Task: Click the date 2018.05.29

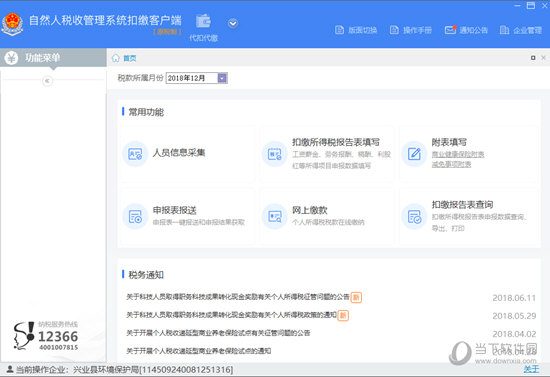Action: coord(514,316)
